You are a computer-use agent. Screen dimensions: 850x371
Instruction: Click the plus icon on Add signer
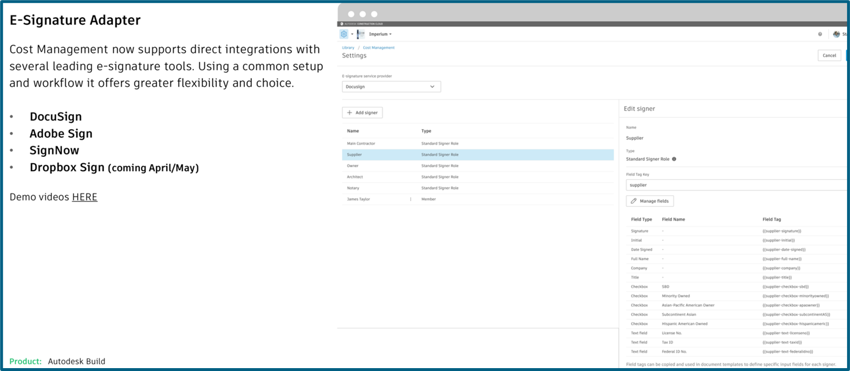pos(350,112)
